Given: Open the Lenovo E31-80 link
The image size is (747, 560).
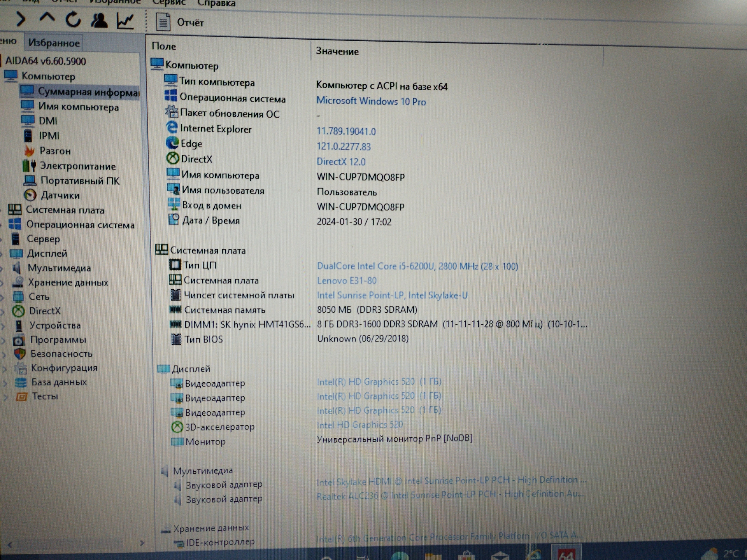Looking at the screenshot, I should point(347,280).
